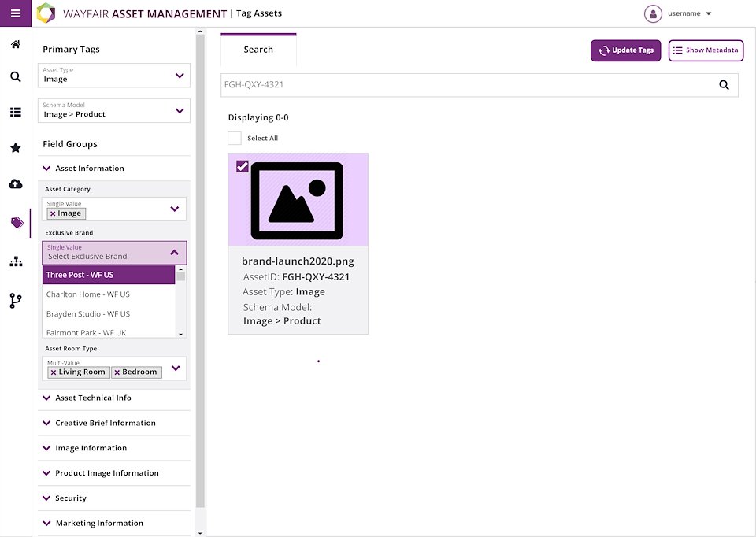Click the cloud upload sidebar icon

tap(16, 184)
